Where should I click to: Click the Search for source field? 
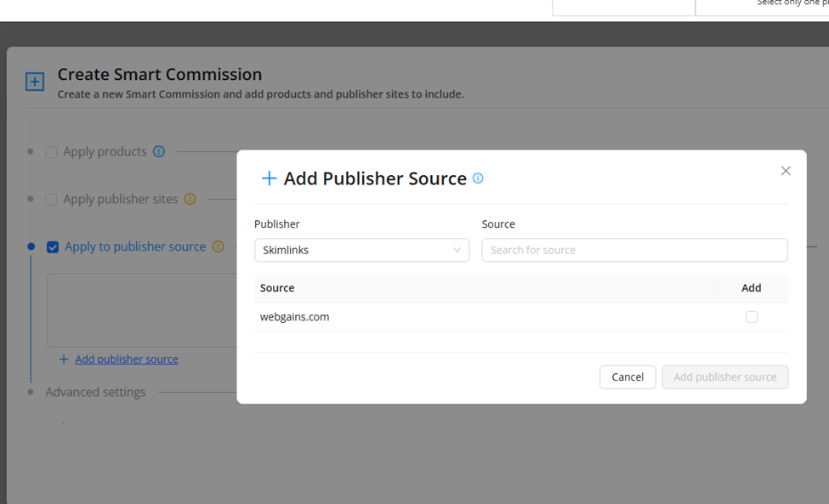click(x=634, y=250)
